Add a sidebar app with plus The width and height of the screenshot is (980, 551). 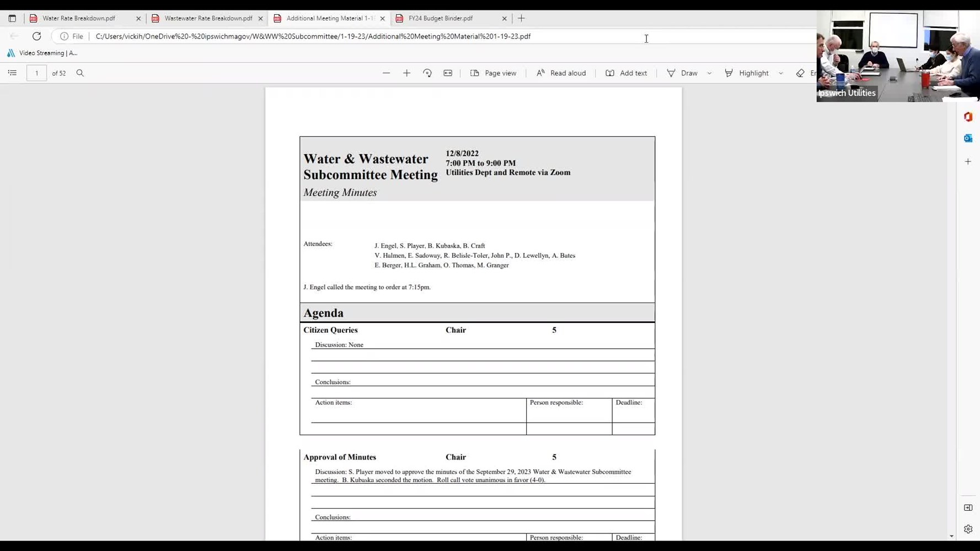pos(968,161)
